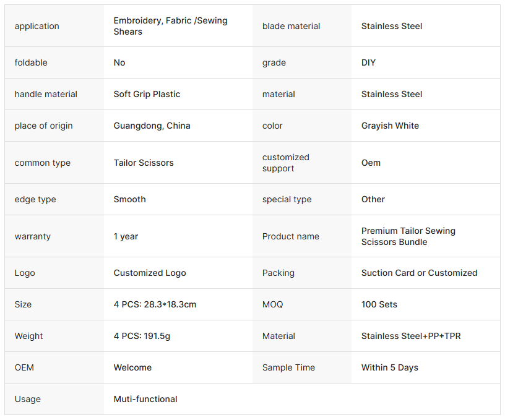Screen dimensions: 505x420
Task: Click the 'foldable' attribute label
Action: click(31, 62)
